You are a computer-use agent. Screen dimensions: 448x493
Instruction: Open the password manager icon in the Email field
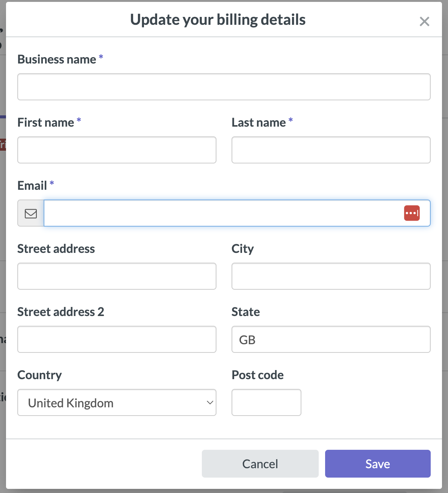click(x=412, y=213)
